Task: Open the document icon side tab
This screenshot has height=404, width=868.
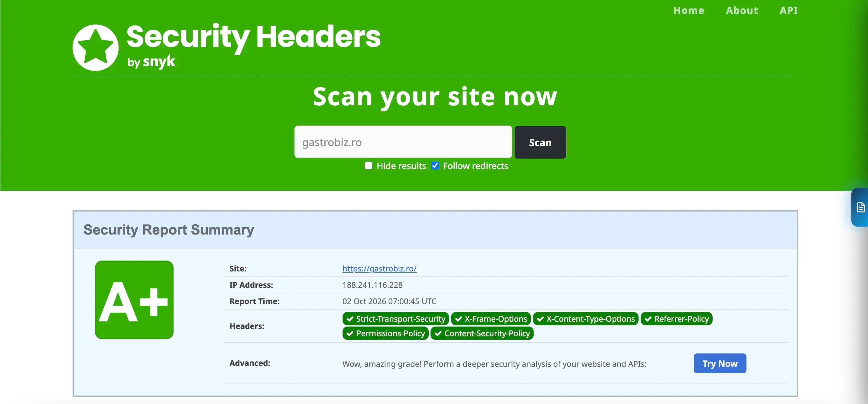Action: click(x=860, y=207)
